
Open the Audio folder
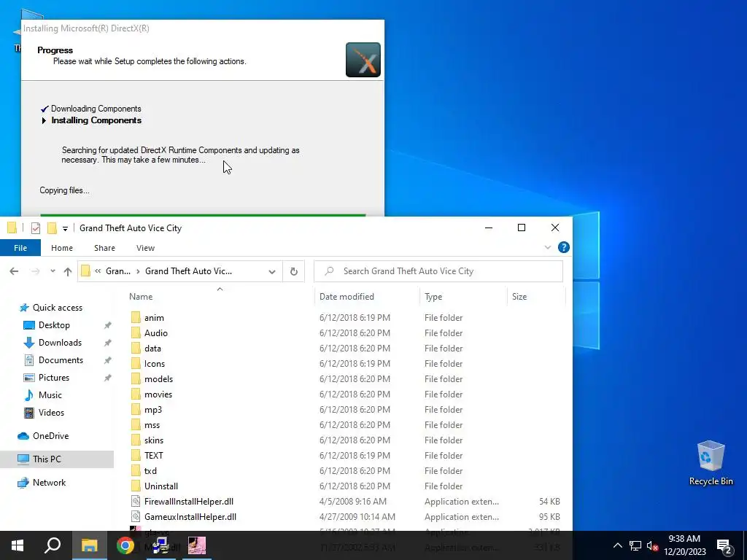[x=156, y=332]
